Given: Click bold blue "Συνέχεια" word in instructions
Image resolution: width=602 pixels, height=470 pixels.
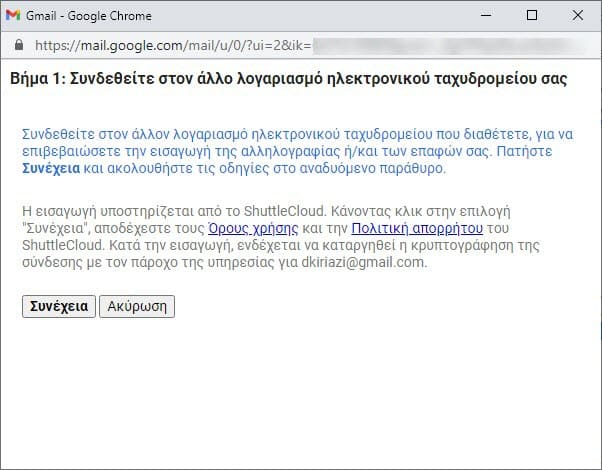Looking at the screenshot, I should [52, 169].
